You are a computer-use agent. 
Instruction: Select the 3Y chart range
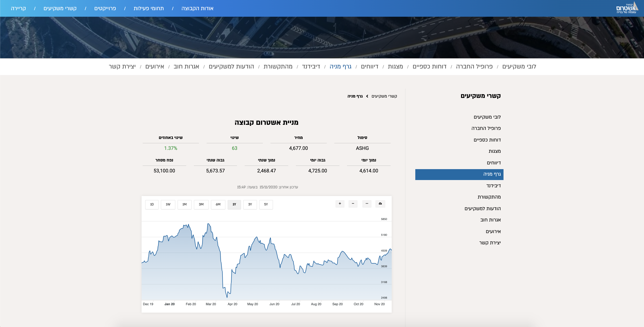tap(250, 205)
